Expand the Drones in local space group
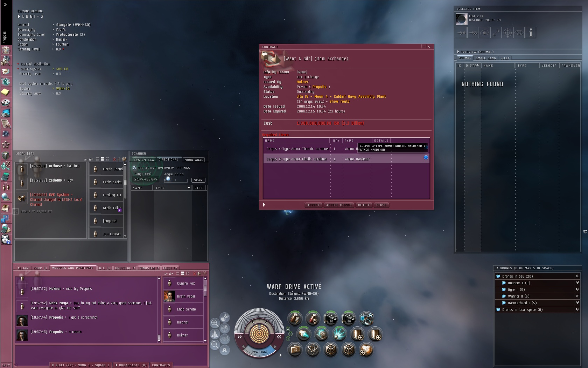Viewport: 588px width, 368px height. [577, 309]
